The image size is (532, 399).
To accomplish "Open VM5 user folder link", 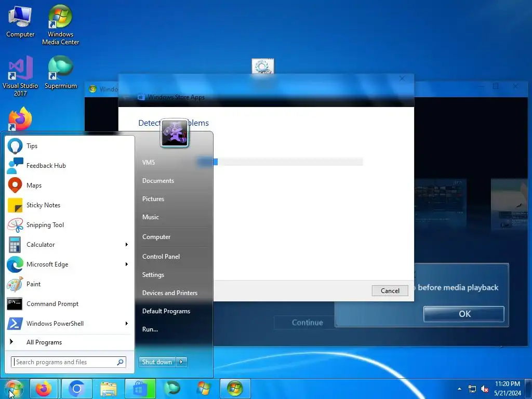I will [x=149, y=163].
